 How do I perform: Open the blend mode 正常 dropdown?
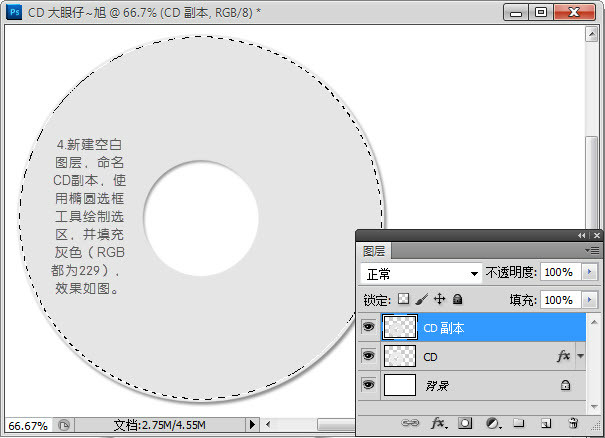[x=421, y=273]
